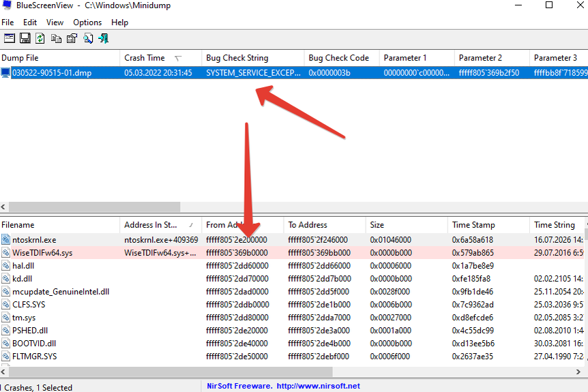Sort by Crash Time column header
Viewport: 588px width, 392px height.
tap(160, 58)
